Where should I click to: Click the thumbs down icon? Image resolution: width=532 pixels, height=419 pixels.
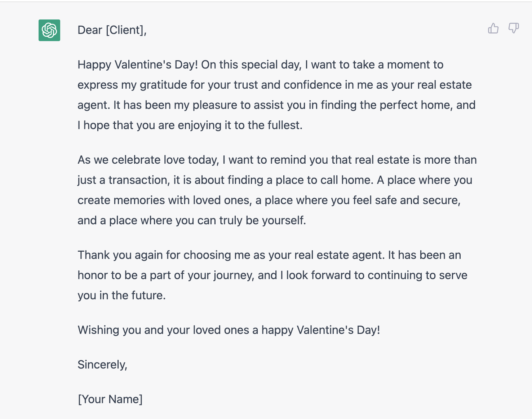click(514, 28)
